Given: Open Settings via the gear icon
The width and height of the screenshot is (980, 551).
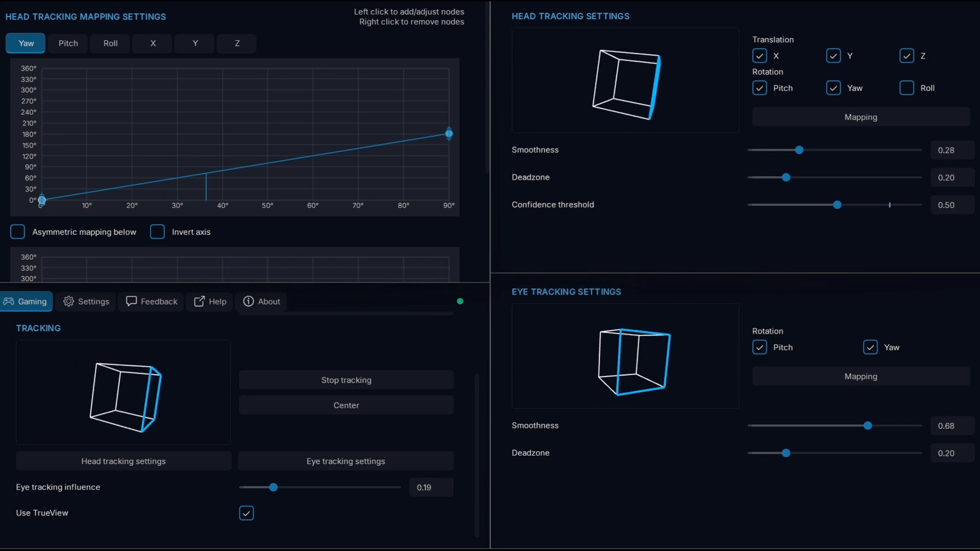Looking at the screenshot, I should tap(68, 302).
